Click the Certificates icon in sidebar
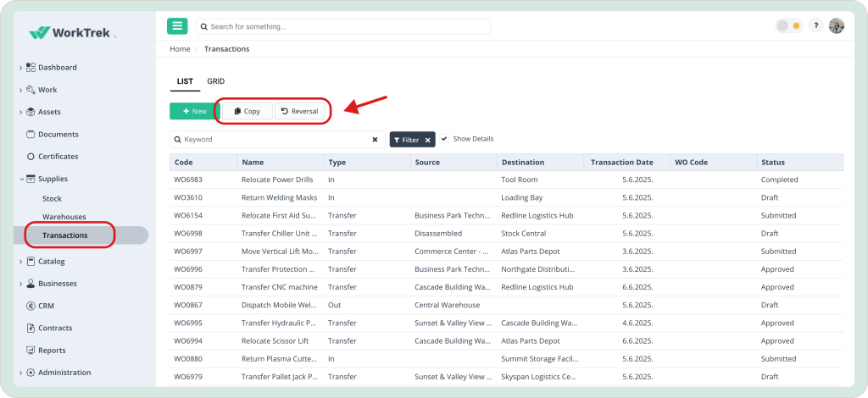The height and width of the screenshot is (398, 868). point(31,157)
